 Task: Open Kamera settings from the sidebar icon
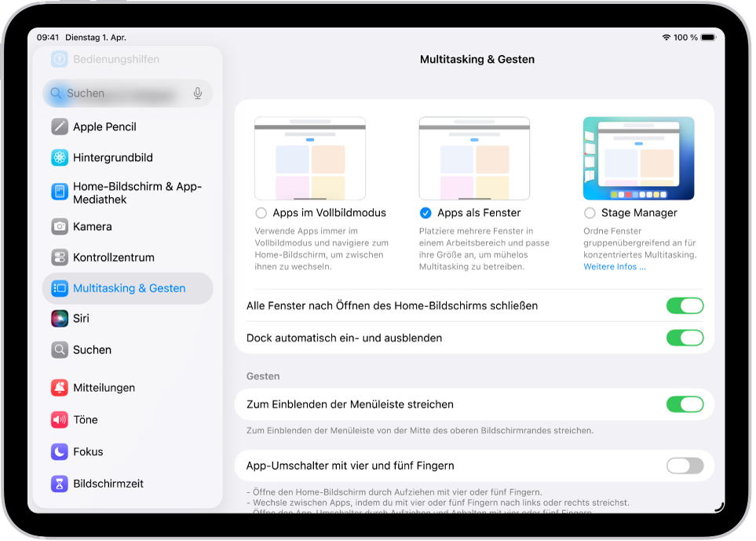click(60, 226)
